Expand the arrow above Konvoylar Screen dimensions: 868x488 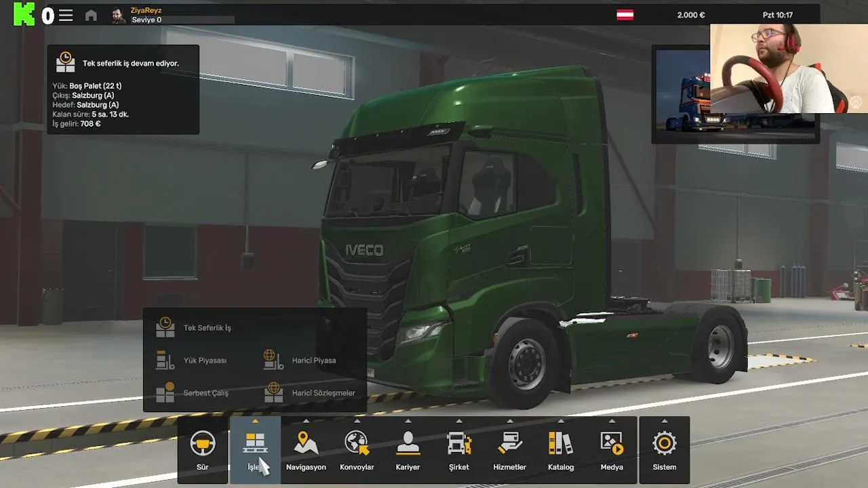[x=357, y=421]
